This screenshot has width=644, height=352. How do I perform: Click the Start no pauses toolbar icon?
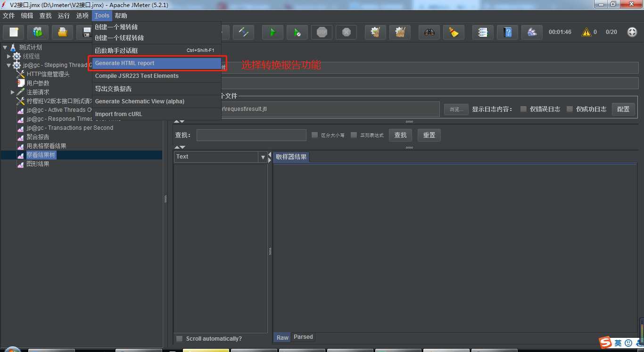[x=297, y=32]
